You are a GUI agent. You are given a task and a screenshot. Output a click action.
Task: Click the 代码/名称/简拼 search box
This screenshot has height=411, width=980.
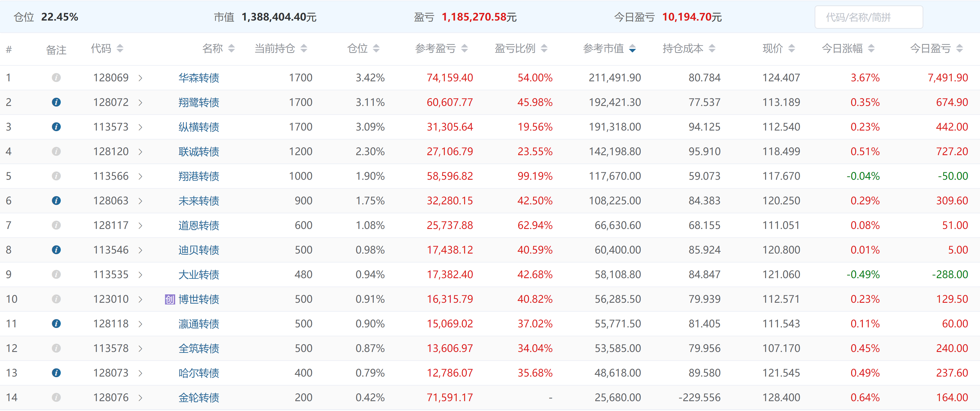pyautogui.click(x=869, y=17)
